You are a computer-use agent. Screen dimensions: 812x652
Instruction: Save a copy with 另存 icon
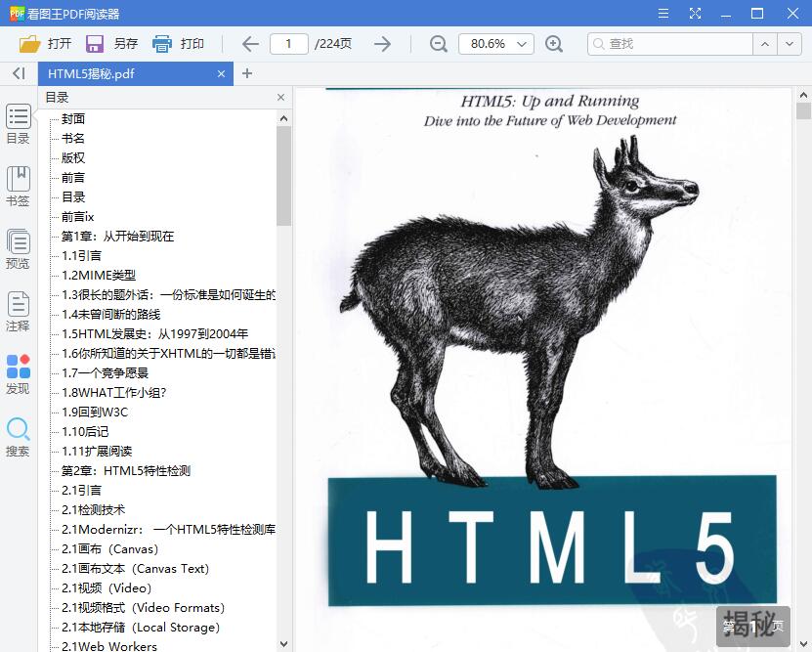point(94,44)
